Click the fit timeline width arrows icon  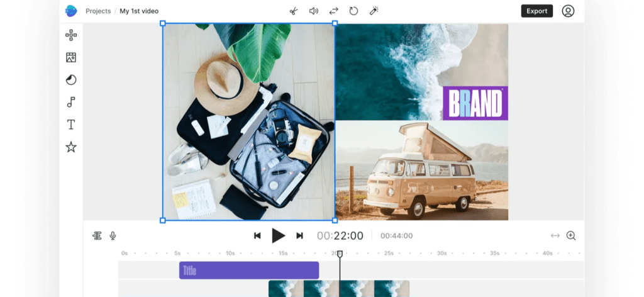pyautogui.click(x=555, y=236)
